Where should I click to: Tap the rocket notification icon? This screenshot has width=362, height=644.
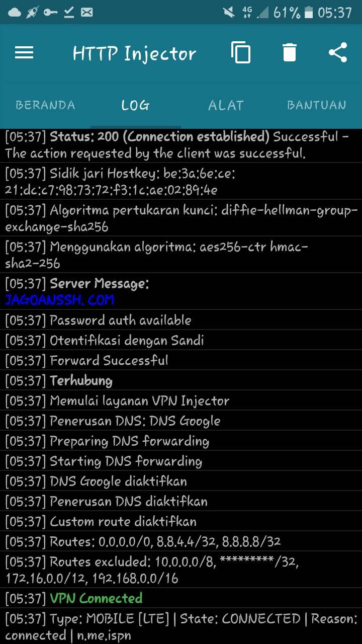33,12
